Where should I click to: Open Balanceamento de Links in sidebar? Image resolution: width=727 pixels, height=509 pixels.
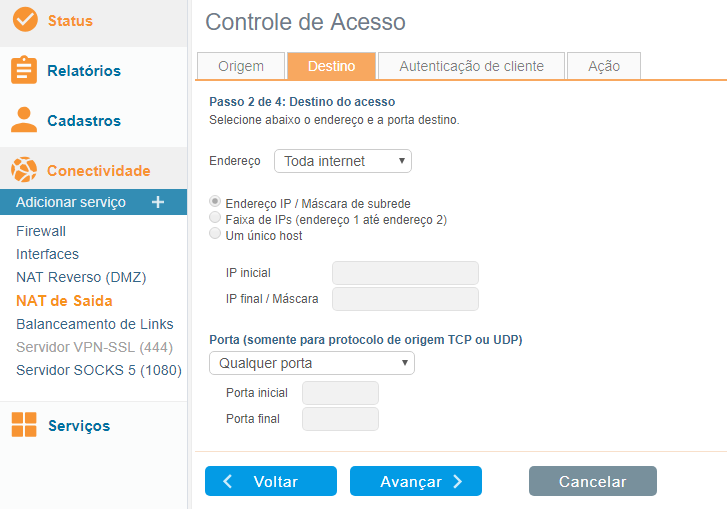pyautogui.click(x=95, y=324)
